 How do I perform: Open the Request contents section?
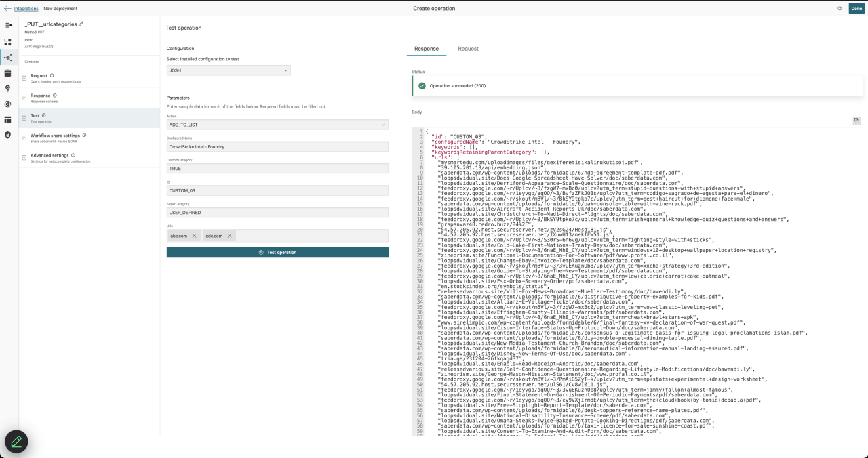(90, 78)
